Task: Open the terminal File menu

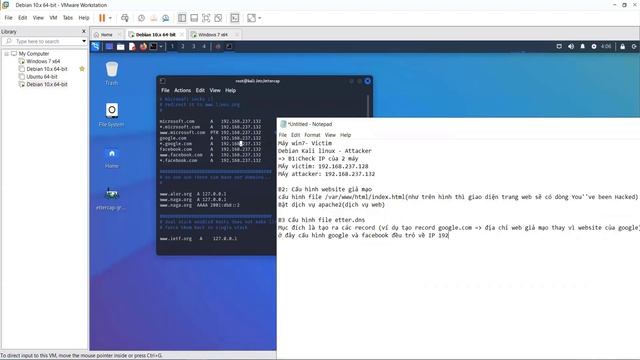Action: tap(165, 90)
